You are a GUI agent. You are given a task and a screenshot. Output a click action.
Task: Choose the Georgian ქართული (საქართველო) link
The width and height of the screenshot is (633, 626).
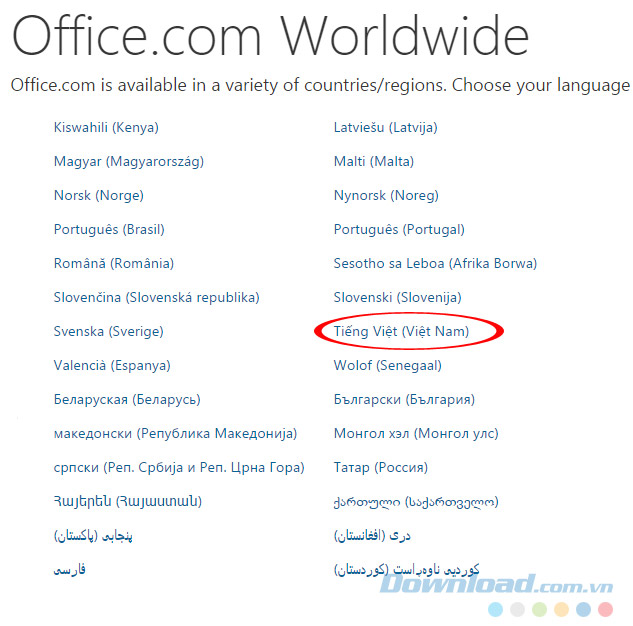(416, 502)
